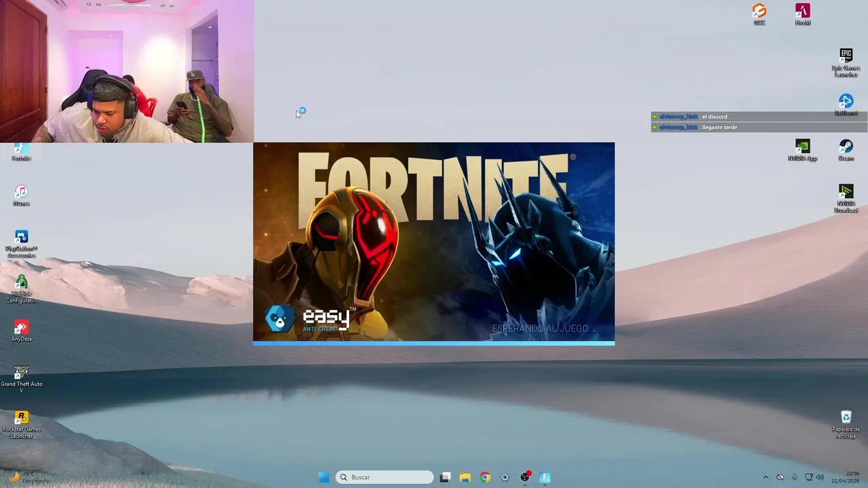Select the iTunes desktop icon
868x488 pixels.
[21, 195]
